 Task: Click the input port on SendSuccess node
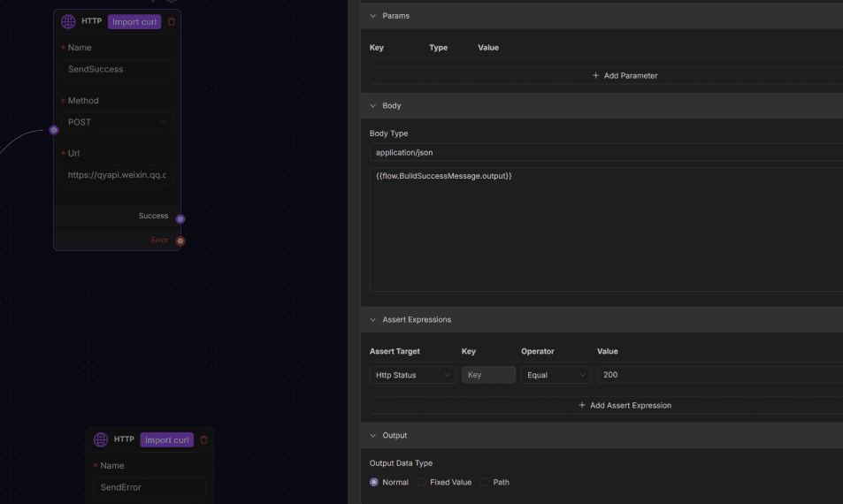click(53, 130)
